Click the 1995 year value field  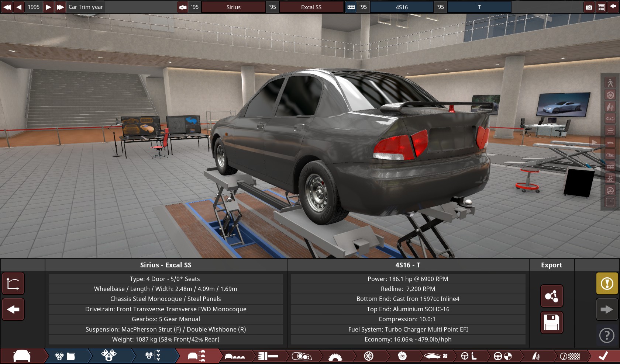pos(34,7)
